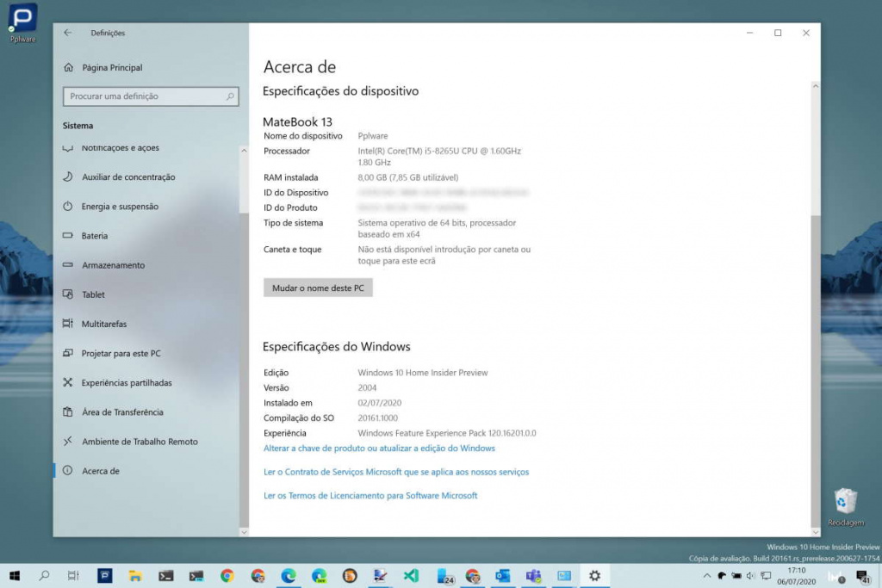Viewport: 882px width, 588px height.
Task: Open Termos de Licenciamento para Software link
Action: point(370,496)
